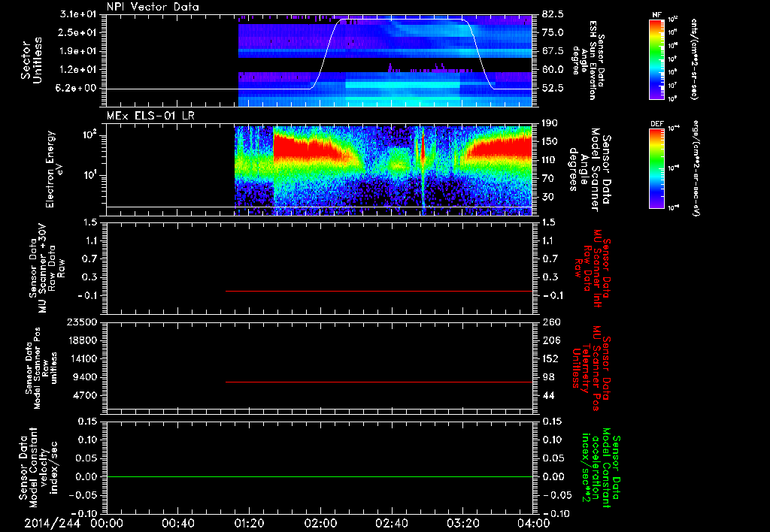The image size is (770, 532).
Task: Click the 02:00 time tick label
Action: point(320,523)
